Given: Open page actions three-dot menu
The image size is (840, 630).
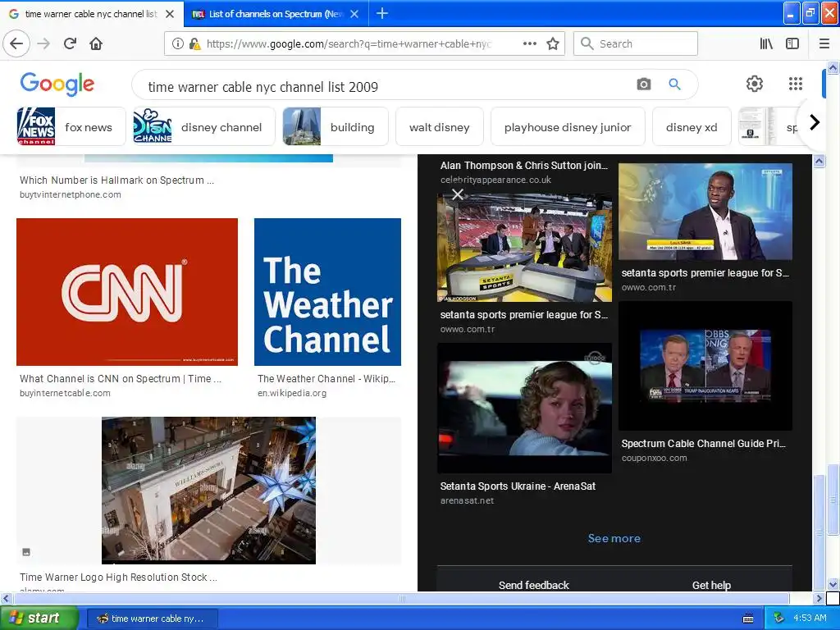Looking at the screenshot, I should coord(529,43).
